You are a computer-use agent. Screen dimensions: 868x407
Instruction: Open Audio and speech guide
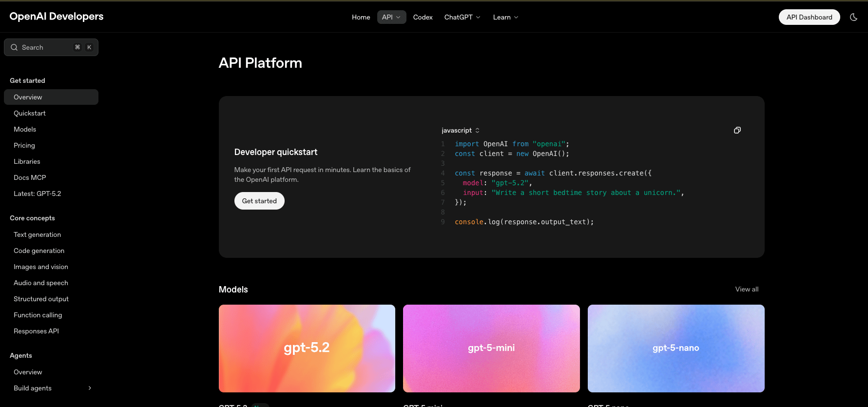point(51,283)
